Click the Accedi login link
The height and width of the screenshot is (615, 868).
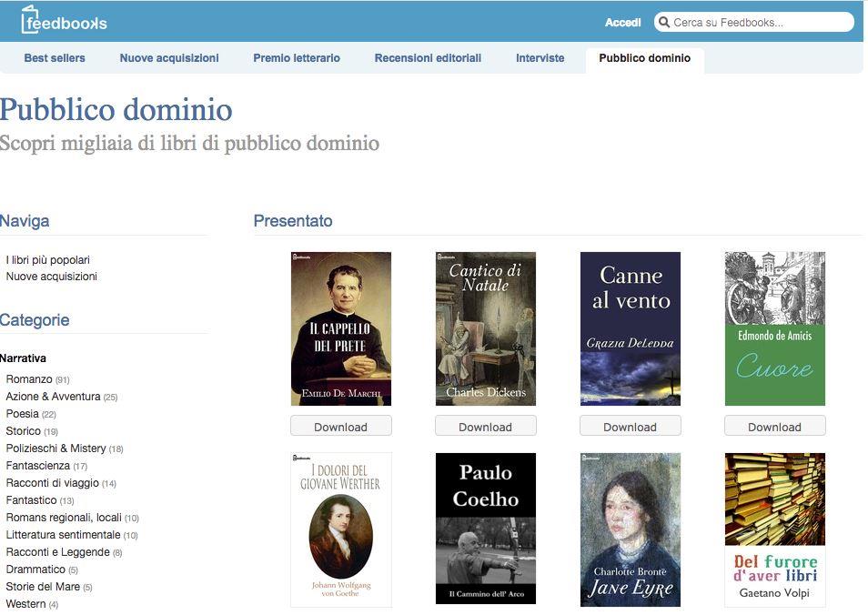coord(622,23)
